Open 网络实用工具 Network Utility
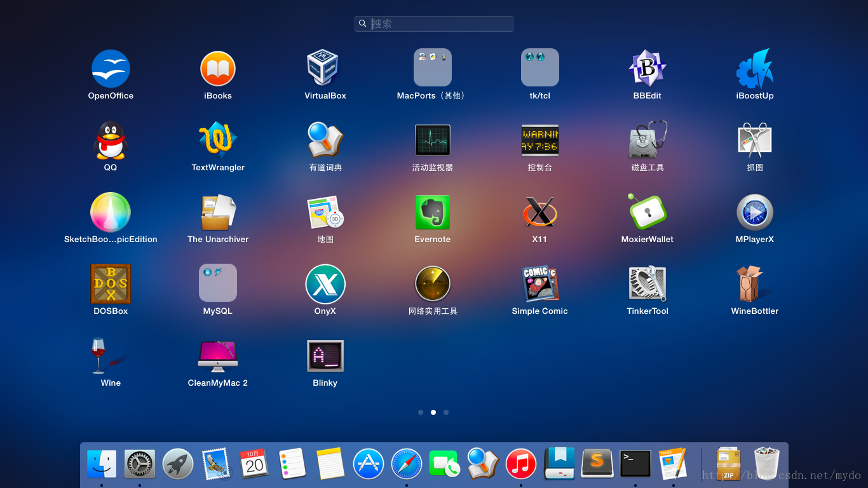868x488 pixels. coord(433,284)
